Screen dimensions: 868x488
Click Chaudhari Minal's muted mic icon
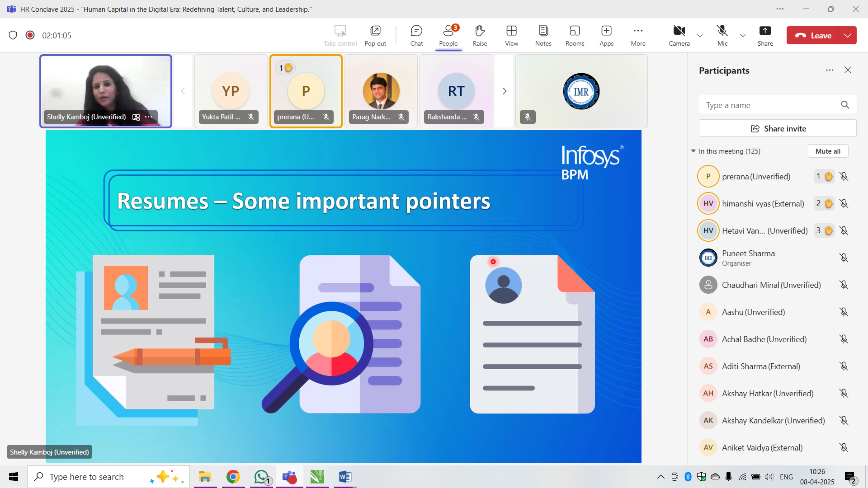(844, 285)
